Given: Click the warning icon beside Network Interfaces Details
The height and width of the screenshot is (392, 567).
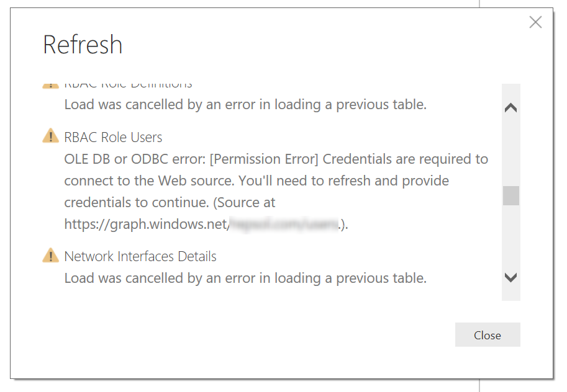Looking at the screenshot, I should point(50,256).
